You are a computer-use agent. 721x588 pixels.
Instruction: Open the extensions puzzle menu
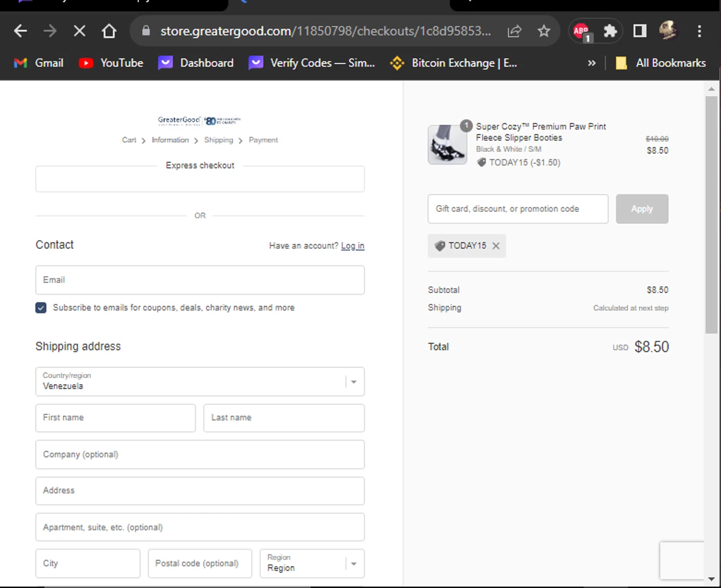coord(610,31)
